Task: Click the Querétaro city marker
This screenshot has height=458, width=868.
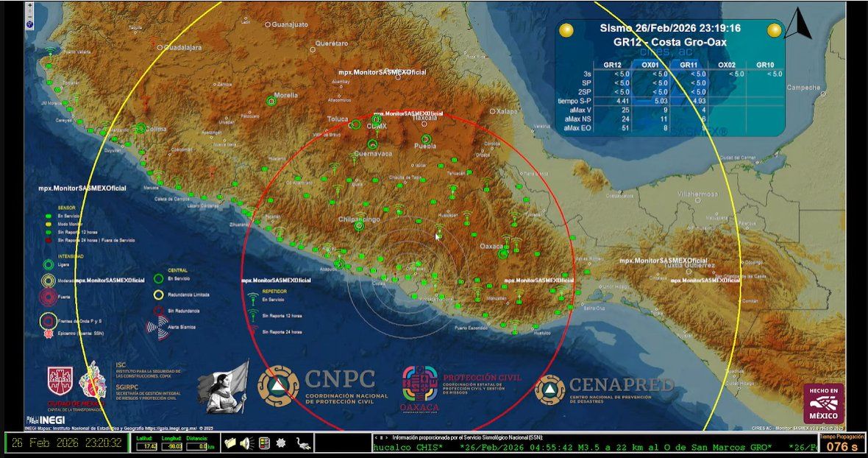Action: [x=312, y=49]
